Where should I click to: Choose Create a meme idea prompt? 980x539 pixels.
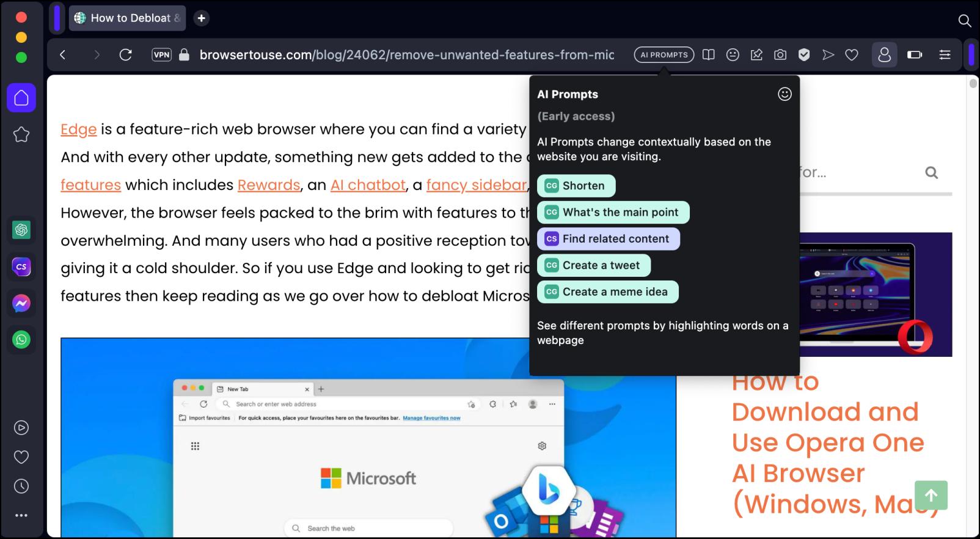pos(608,292)
